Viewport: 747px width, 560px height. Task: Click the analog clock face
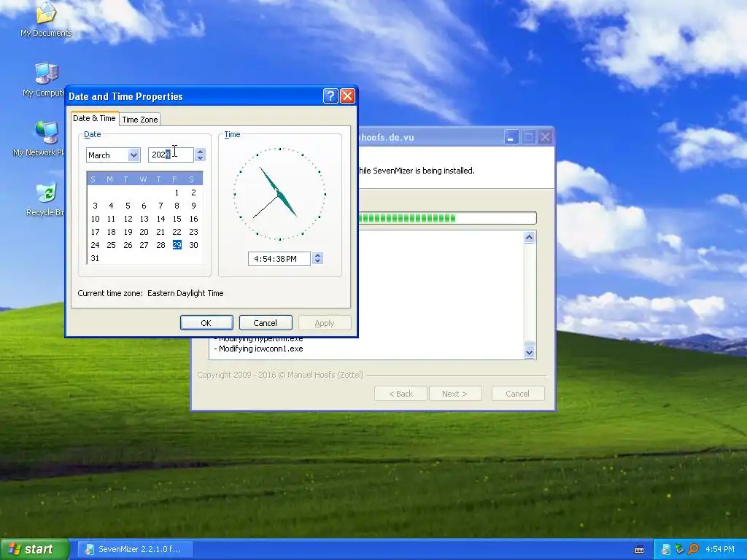tap(279, 194)
